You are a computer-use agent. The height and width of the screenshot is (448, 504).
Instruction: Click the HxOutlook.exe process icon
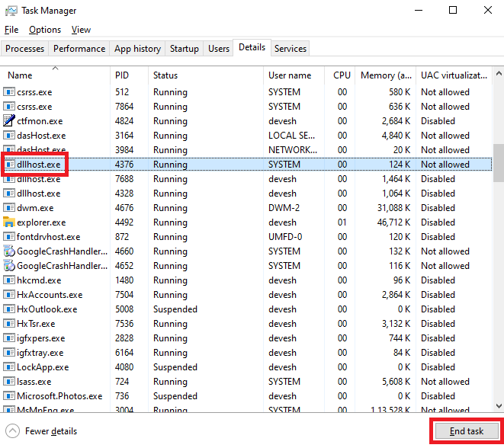pyautogui.click(x=9, y=309)
